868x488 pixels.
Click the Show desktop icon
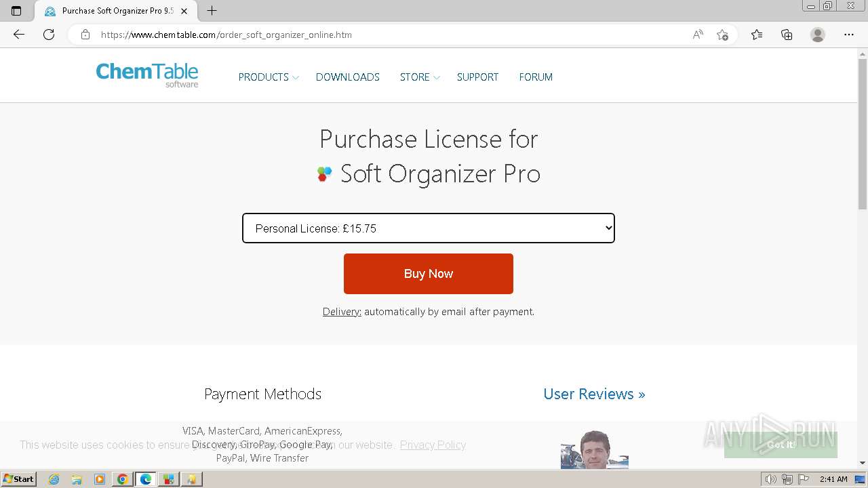[861, 479]
